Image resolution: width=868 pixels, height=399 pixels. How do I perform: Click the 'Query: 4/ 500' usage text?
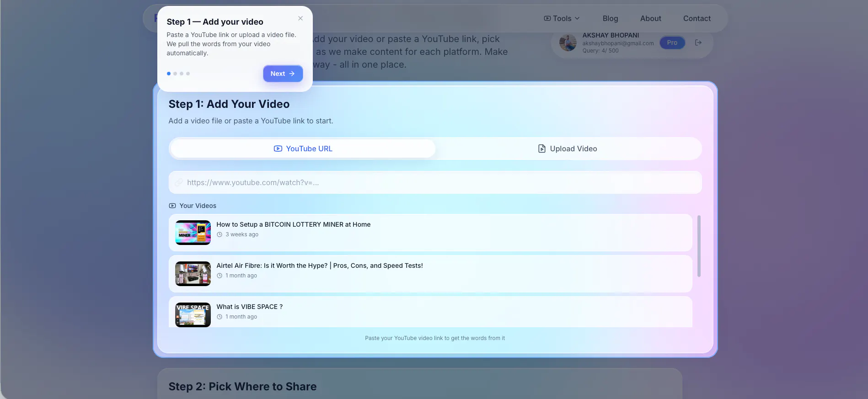point(600,51)
